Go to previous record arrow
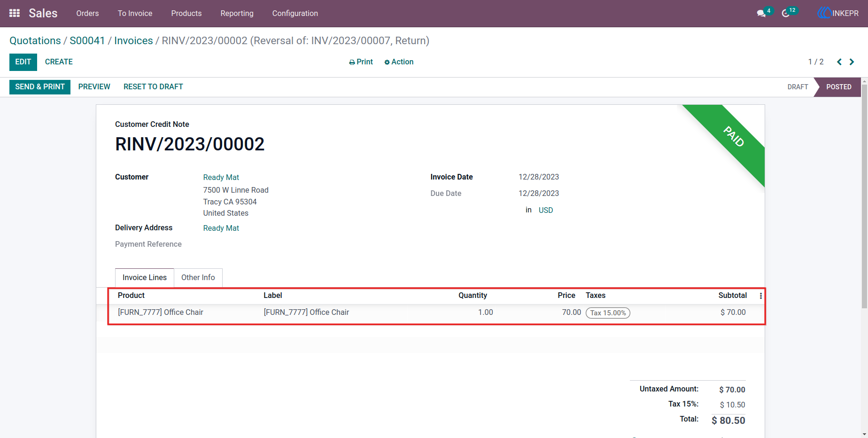Viewport: 868px width, 438px height. (839, 62)
